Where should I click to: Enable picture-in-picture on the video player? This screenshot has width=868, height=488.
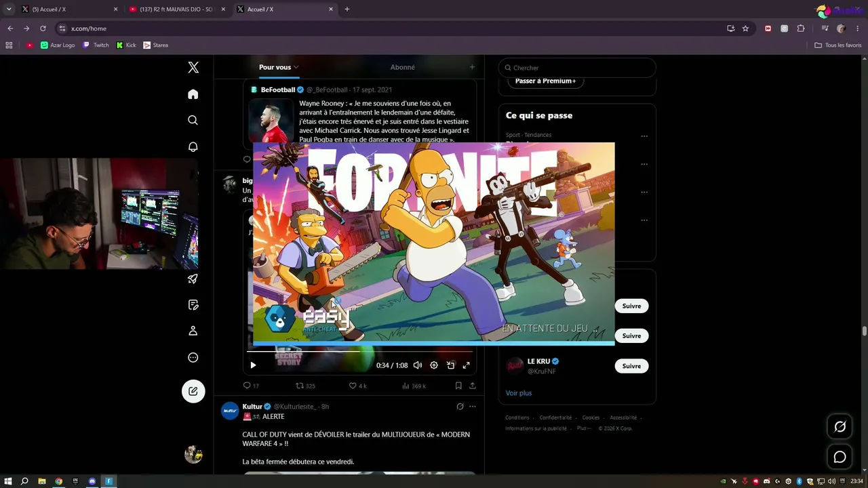(450, 365)
